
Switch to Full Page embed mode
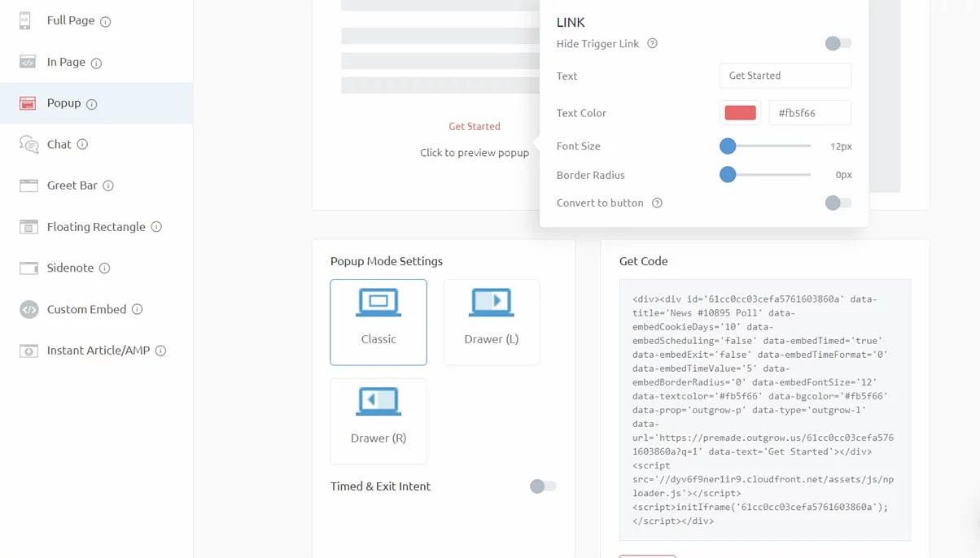click(x=26, y=20)
